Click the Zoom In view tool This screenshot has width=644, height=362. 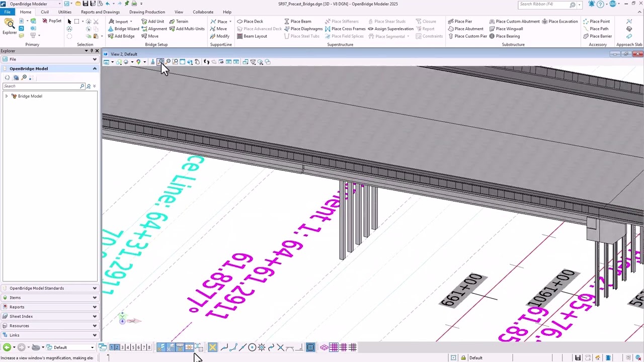pyautogui.click(x=160, y=62)
